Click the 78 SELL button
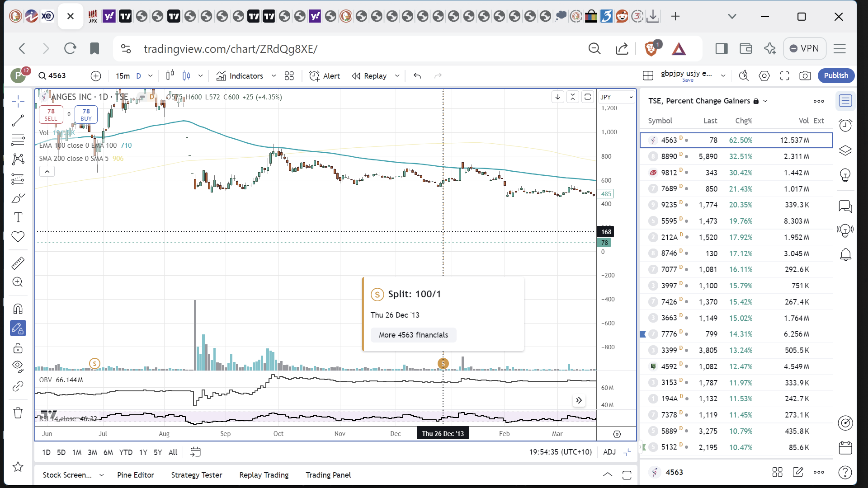The image size is (868, 488). coord(51,115)
